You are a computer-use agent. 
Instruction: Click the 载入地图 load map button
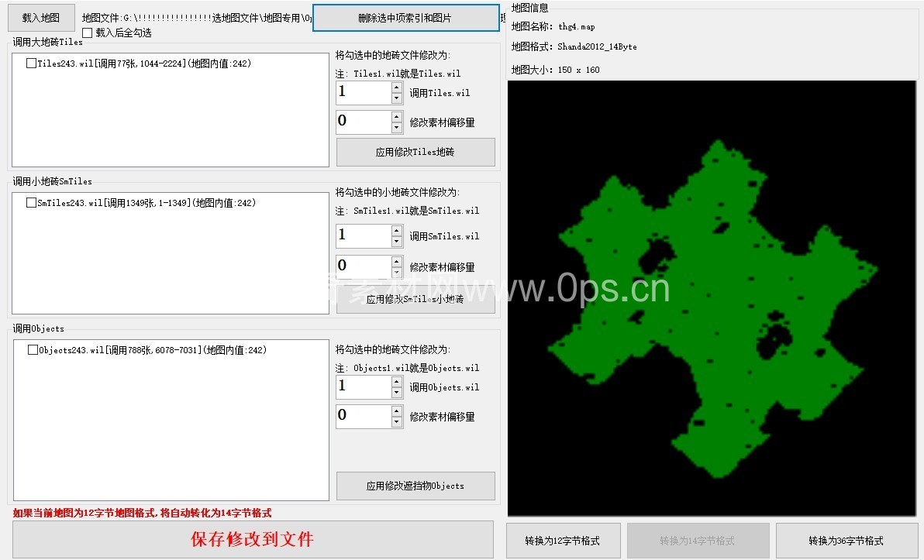[41, 17]
